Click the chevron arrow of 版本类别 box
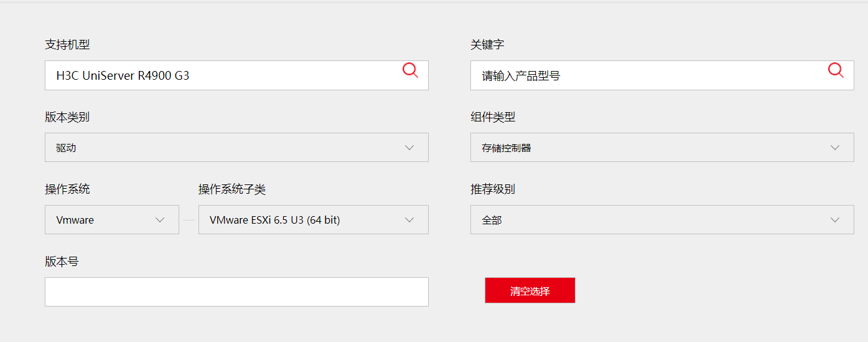This screenshot has width=868, height=342. 409,148
